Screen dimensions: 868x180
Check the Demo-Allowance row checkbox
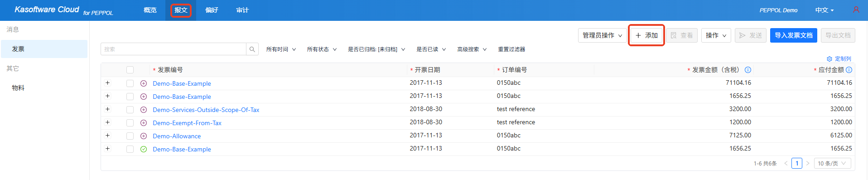[x=130, y=136]
